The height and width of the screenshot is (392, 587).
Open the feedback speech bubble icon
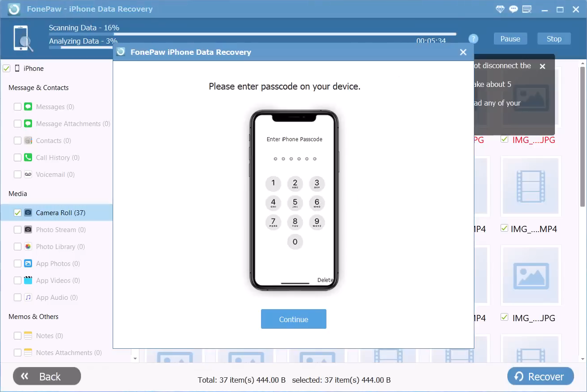[514, 9]
